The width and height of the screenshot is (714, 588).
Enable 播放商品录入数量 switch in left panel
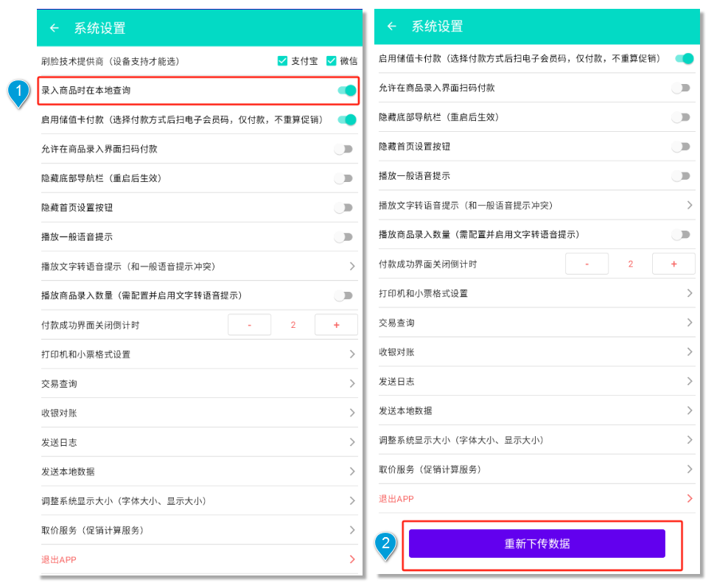point(343,295)
